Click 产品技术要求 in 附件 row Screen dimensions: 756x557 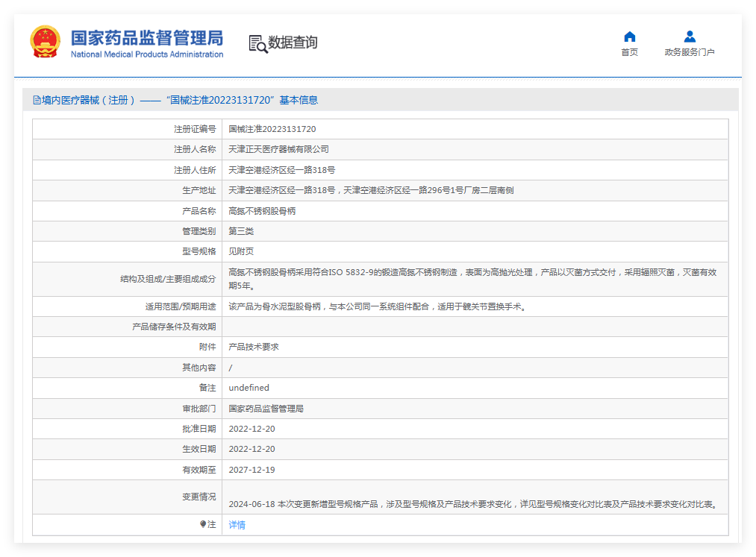[x=254, y=347]
